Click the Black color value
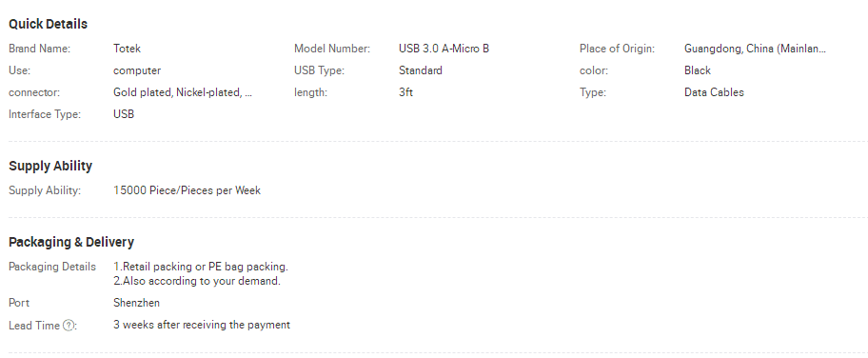 pos(698,71)
